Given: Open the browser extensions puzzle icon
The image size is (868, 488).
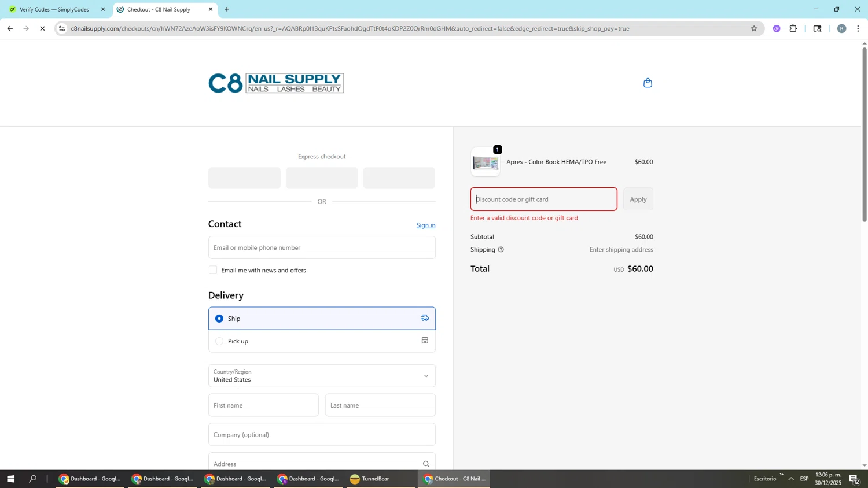Looking at the screenshot, I should 793,28.
